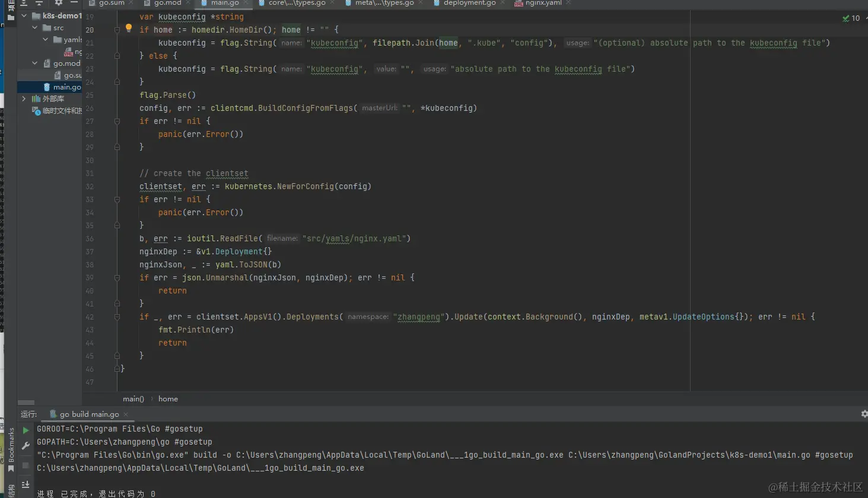Click the GOPATH output line in console

tap(125, 442)
